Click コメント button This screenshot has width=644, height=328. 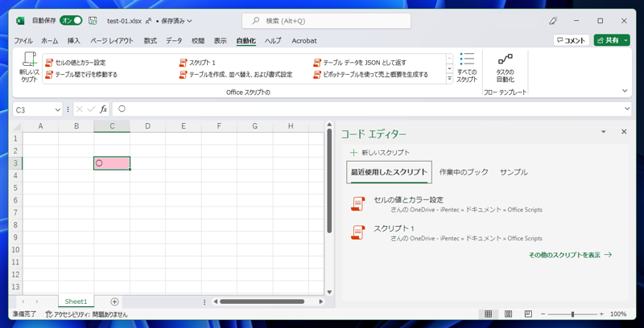click(572, 40)
